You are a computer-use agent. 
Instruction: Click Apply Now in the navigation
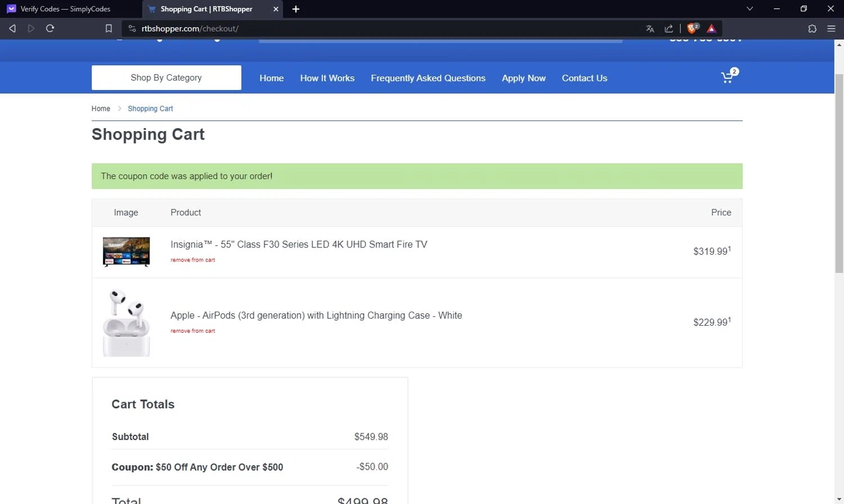coord(523,78)
